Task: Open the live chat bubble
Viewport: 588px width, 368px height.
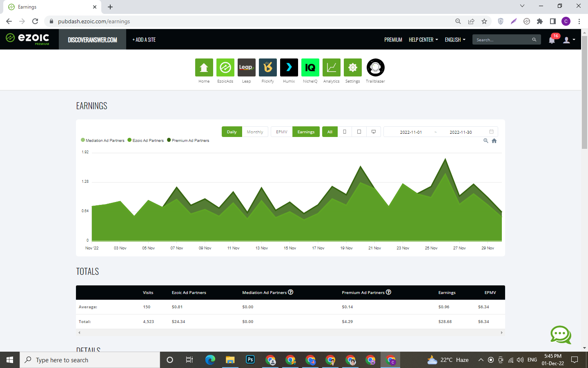Action: click(x=561, y=335)
